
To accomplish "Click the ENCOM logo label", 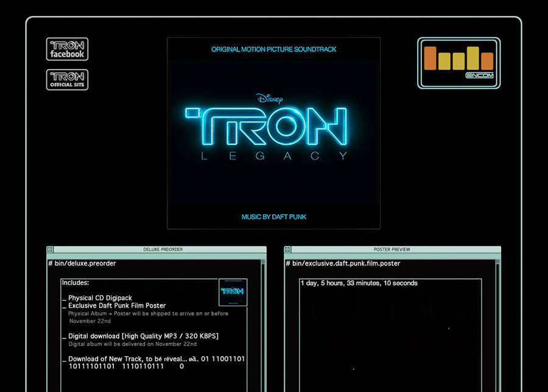I will [x=480, y=75].
